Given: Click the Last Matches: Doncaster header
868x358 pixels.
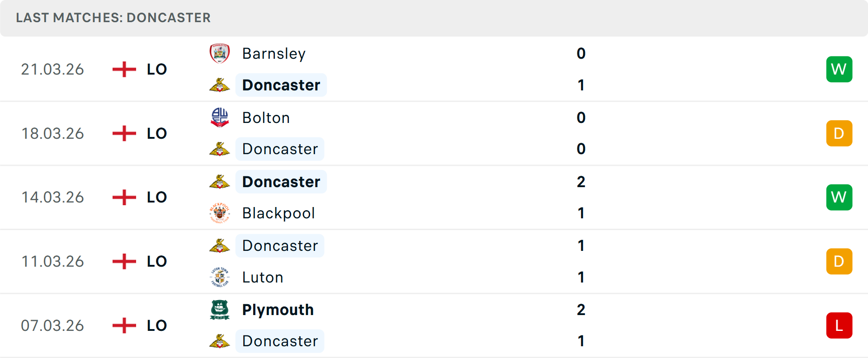Looking at the screenshot, I should [x=113, y=18].
